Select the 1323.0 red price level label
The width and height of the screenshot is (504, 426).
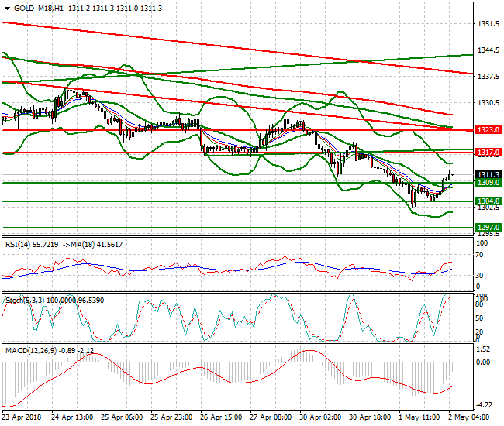488,130
